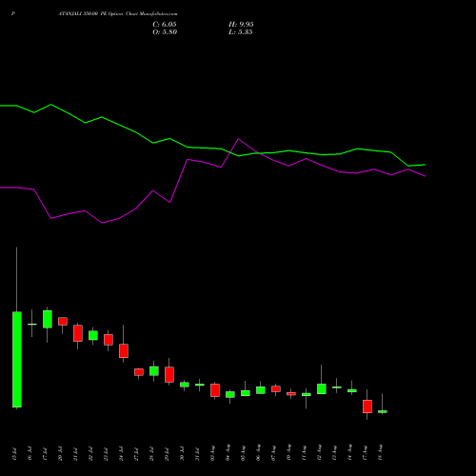The image size is (476, 476).
Task: Select the green candle for 12 Aug
Action: click(322, 388)
